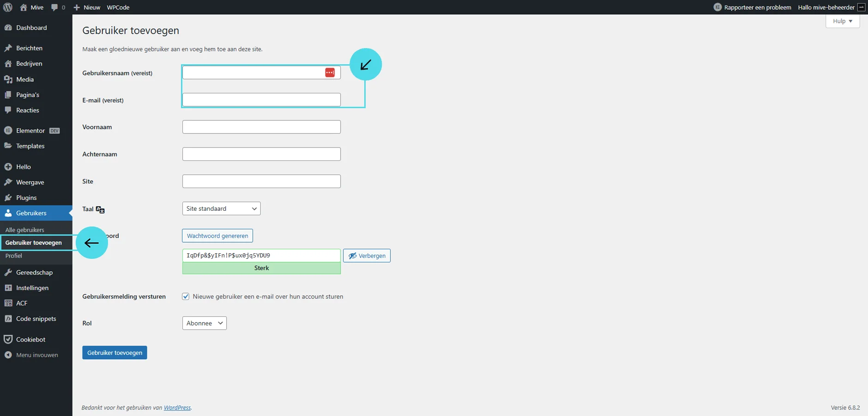868x416 pixels.
Task: Open the comments bubble in admin bar
Action: [58, 7]
